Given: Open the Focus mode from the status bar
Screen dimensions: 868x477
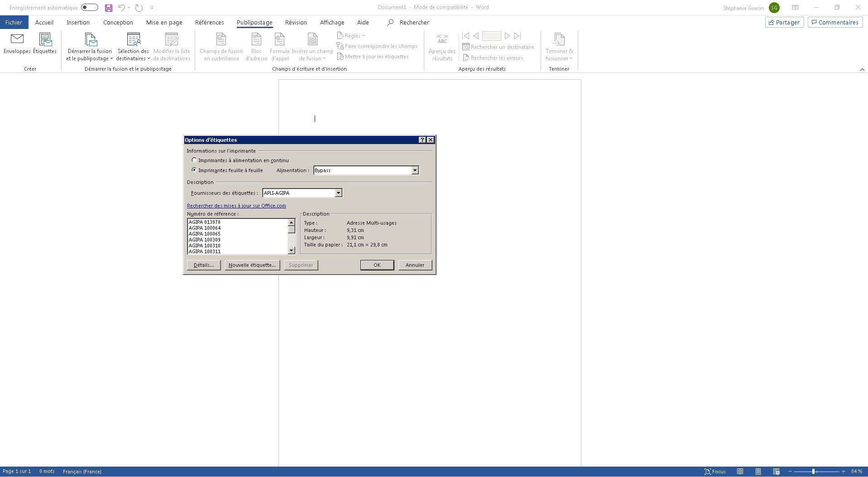Looking at the screenshot, I should pyautogui.click(x=715, y=472).
